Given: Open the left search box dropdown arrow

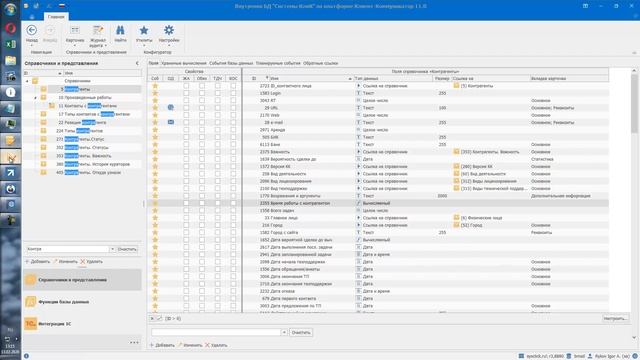Looking at the screenshot, I should coord(112,249).
